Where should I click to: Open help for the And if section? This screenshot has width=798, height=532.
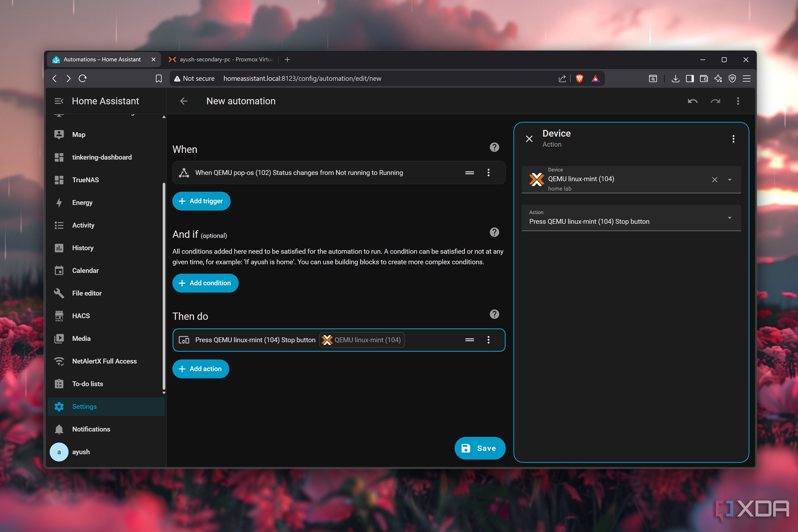[494, 232]
